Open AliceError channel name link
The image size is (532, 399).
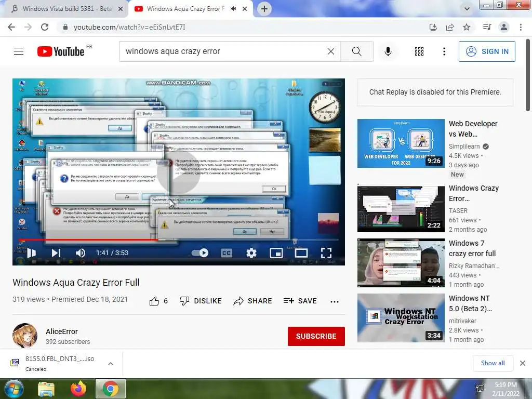tap(62, 331)
